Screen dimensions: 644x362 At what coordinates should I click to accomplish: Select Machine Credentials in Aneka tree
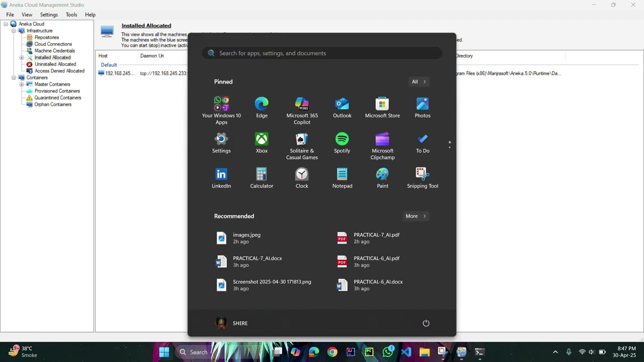[54, 51]
